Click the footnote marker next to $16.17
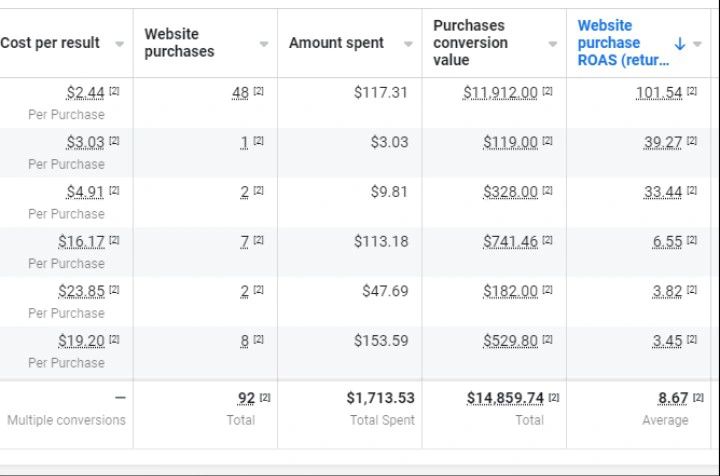 pyautogui.click(x=114, y=241)
